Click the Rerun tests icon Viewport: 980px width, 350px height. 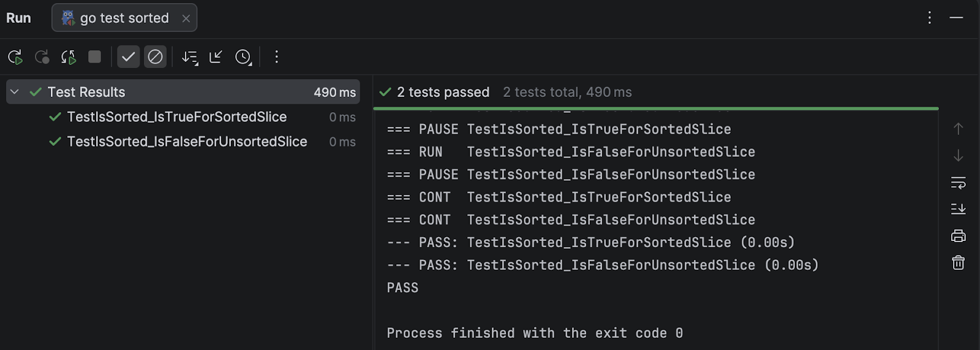(15, 57)
